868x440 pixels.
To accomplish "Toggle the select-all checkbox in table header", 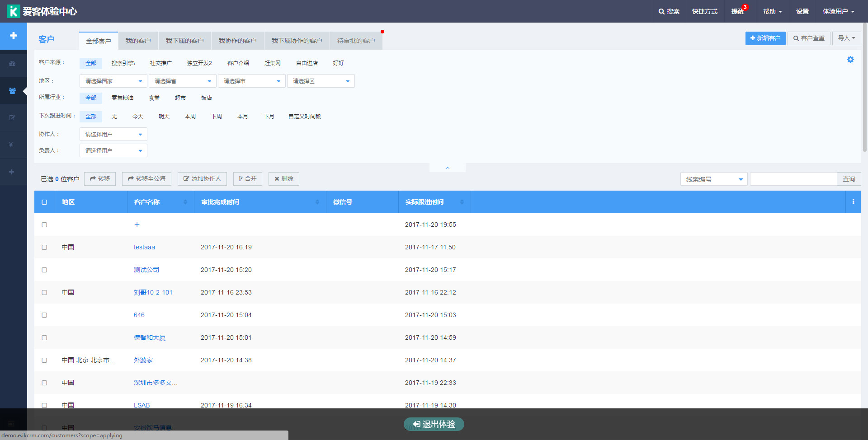I will [44, 202].
